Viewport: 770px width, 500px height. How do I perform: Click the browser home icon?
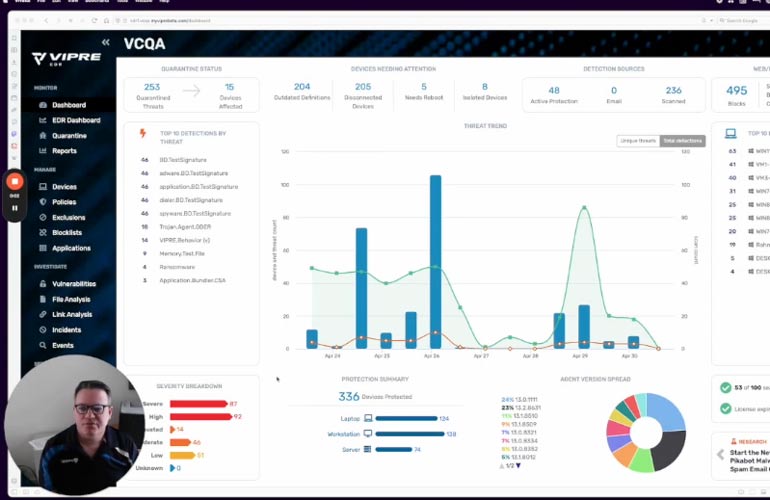[x=106, y=21]
